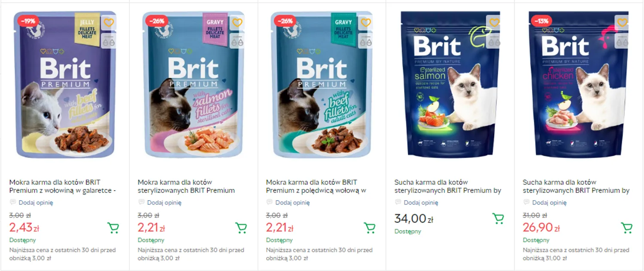Click 'Dodaj opinię' for 34,00 zł salmon food
The width and height of the screenshot is (644, 271).
pos(421,203)
